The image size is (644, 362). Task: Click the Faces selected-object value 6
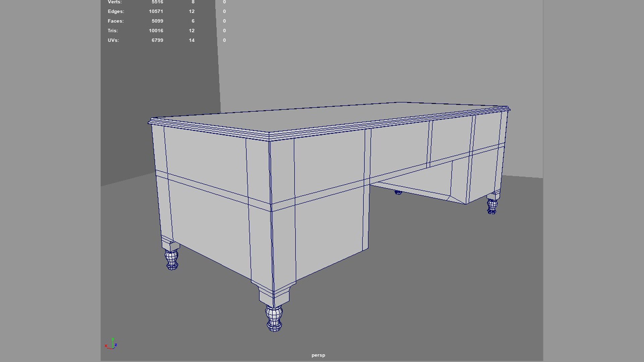(193, 21)
